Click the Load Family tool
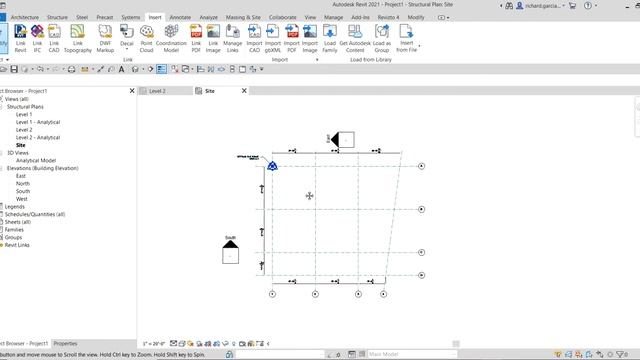Screen dimensions: 640x360 point(330,38)
